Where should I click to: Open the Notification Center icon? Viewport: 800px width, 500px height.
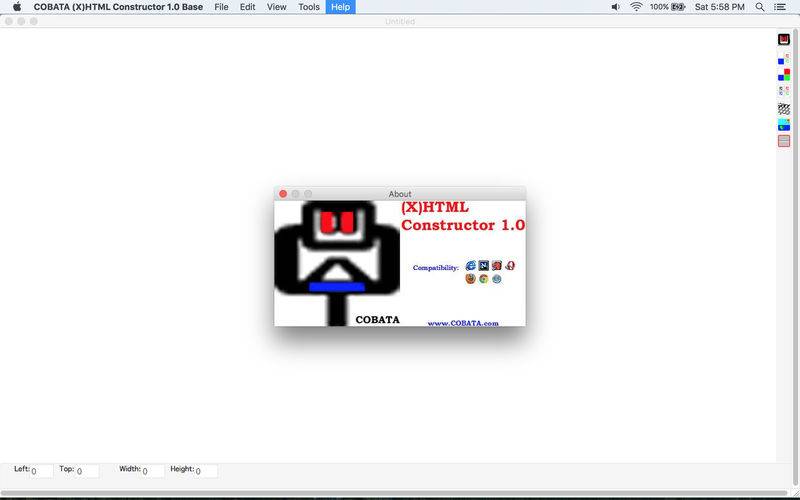click(x=780, y=7)
